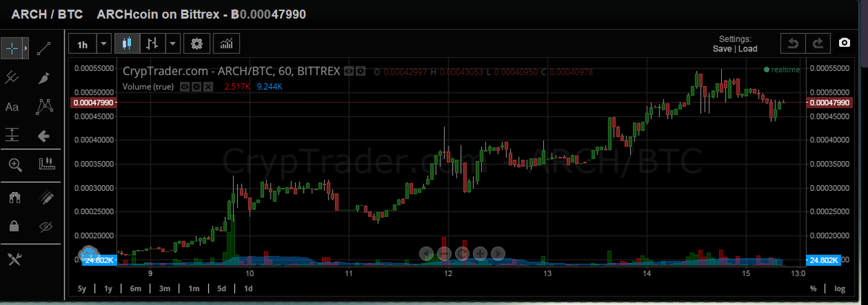Click the ARCH / BTC page heading
Image resolution: width=868 pixels, height=305 pixels.
(47, 14)
